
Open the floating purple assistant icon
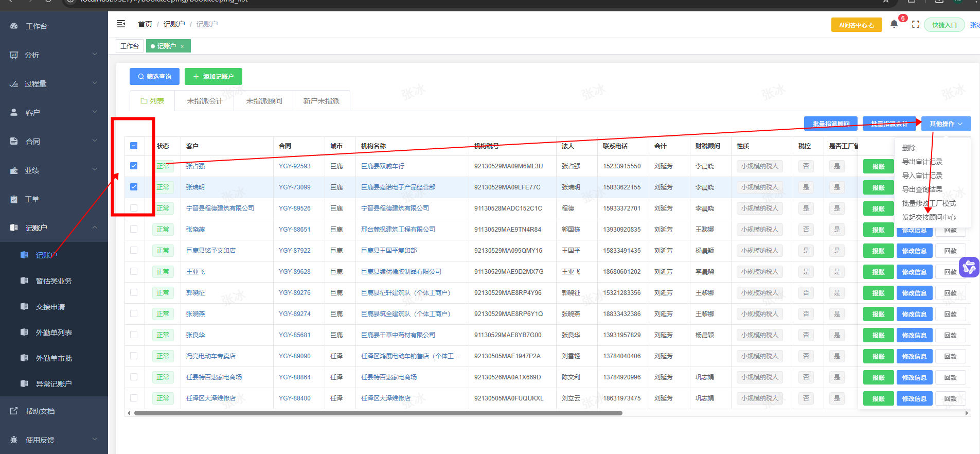pos(969,267)
